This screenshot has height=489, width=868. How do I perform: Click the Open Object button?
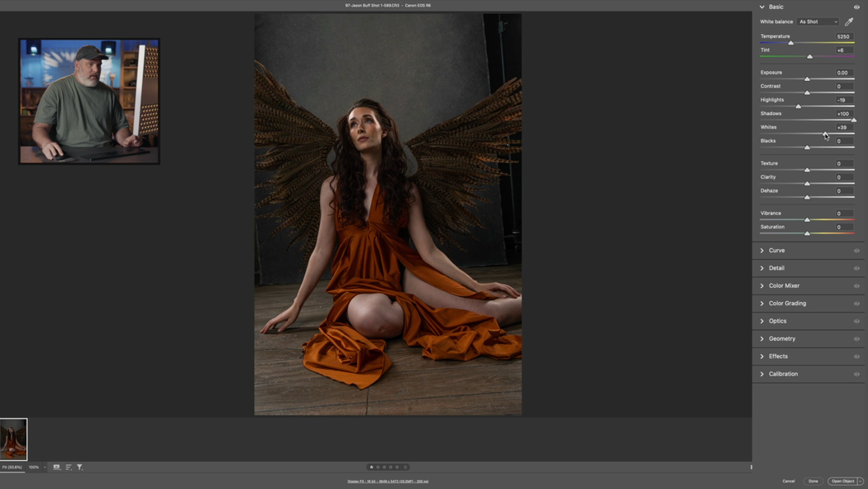(842, 482)
